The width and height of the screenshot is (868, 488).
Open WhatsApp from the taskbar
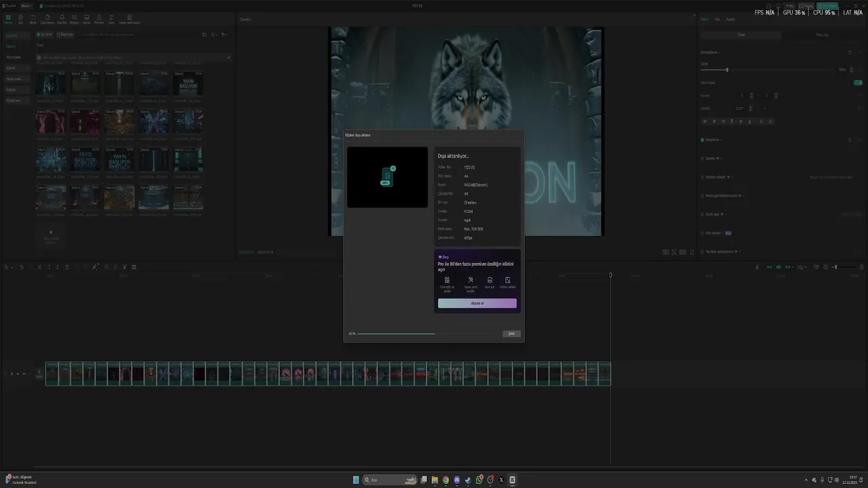[x=479, y=480]
